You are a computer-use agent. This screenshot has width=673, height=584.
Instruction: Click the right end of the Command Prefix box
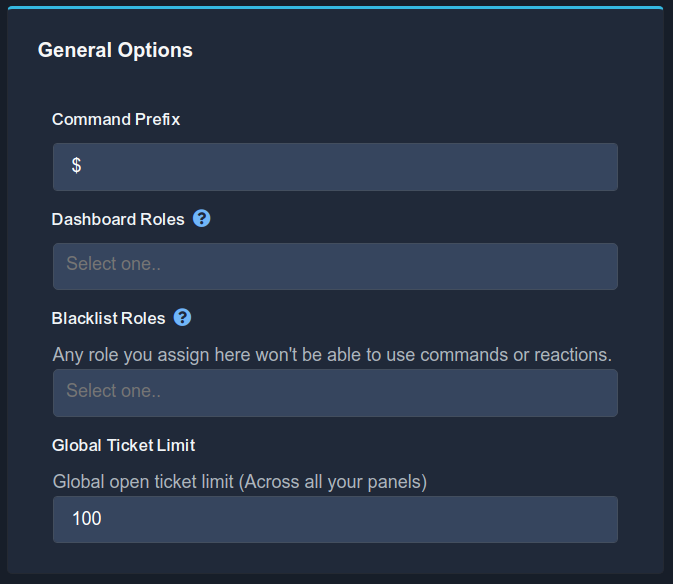(600, 167)
